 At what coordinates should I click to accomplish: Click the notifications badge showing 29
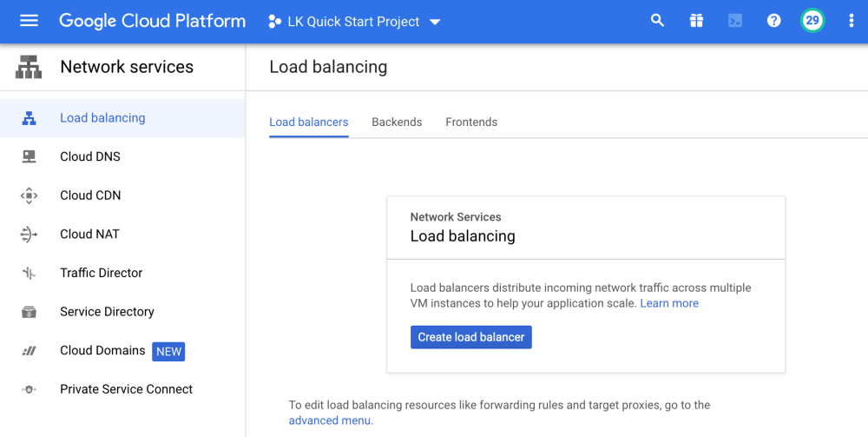click(812, 21)
